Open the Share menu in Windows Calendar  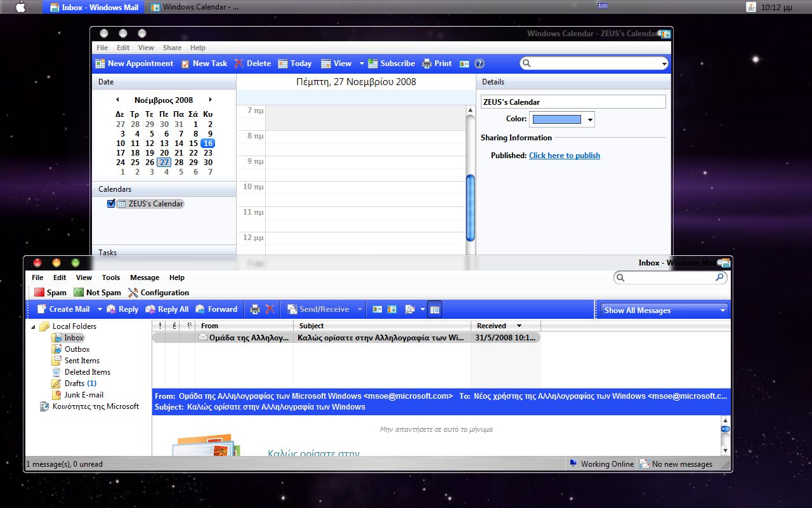172,48
